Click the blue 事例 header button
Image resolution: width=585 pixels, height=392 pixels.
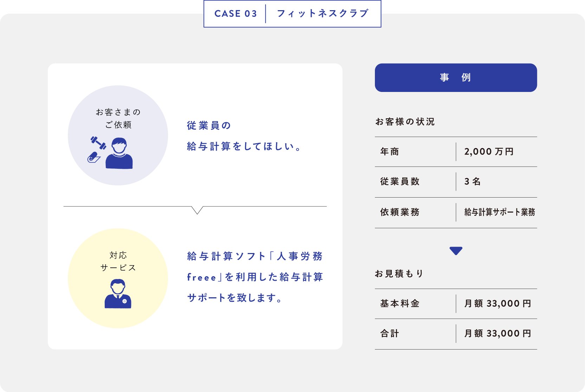(456, 78)
